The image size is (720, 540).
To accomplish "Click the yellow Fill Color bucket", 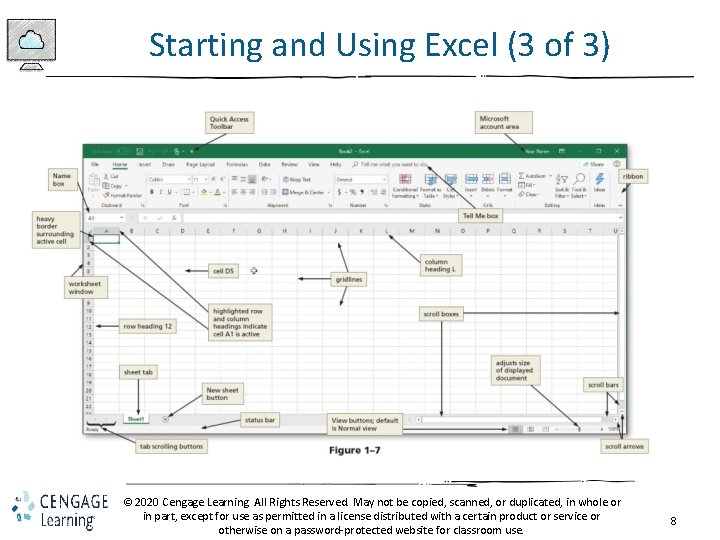I will click(204, 192).
